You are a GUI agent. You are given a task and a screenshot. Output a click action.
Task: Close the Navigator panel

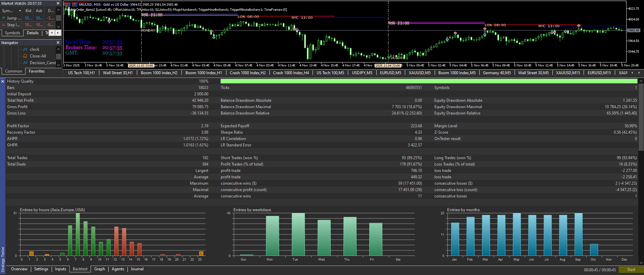tap(58, 43)
